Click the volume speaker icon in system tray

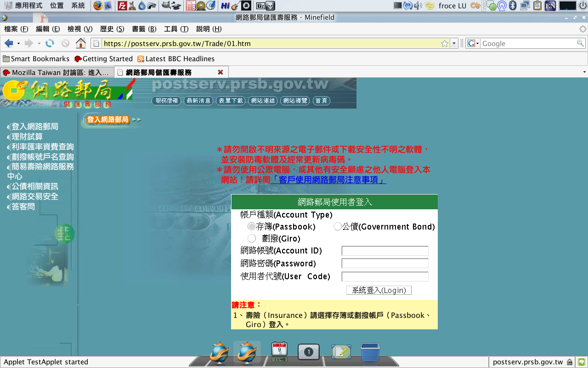tap(418, 6)
